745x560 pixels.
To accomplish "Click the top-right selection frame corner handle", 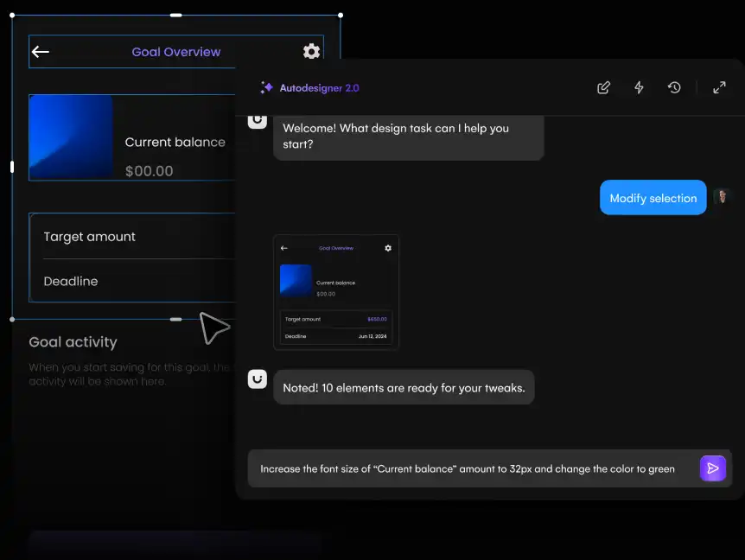I will pyautogui.click(x=341, y=15).
